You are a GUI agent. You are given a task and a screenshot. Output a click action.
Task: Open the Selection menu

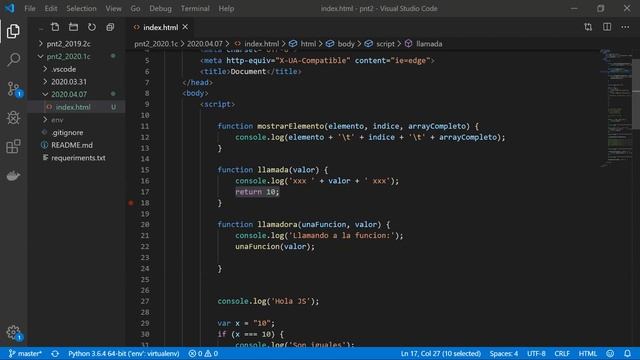point(81,8)
